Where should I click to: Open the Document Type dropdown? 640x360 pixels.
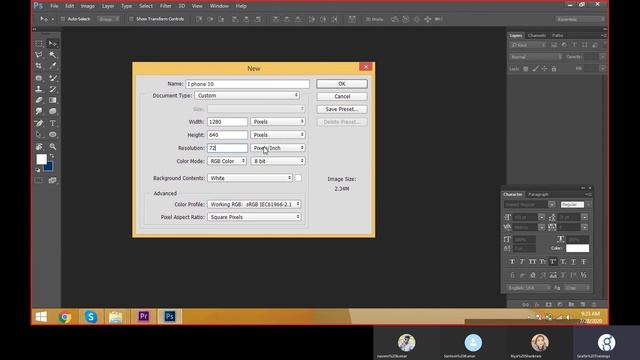click(x=247, y=96)
